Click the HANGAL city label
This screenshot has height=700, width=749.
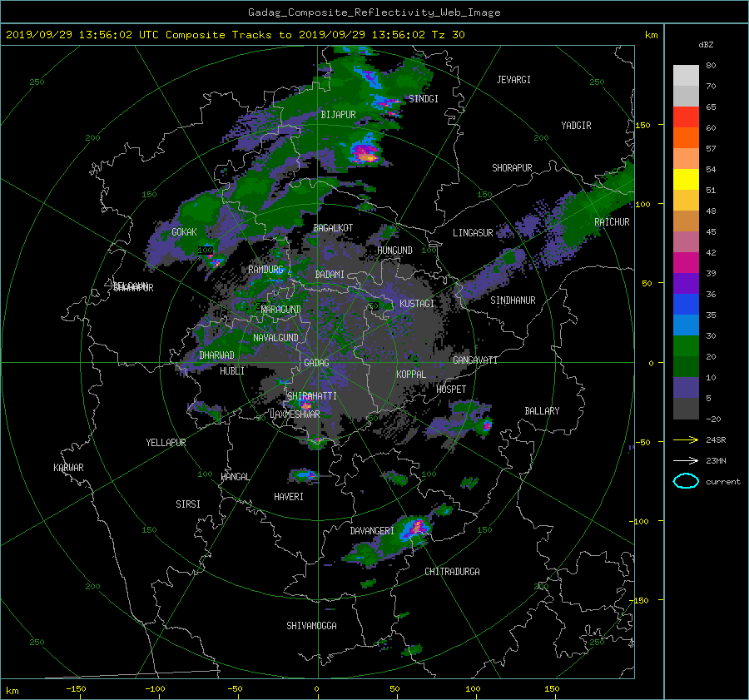(x=235, y=477)
